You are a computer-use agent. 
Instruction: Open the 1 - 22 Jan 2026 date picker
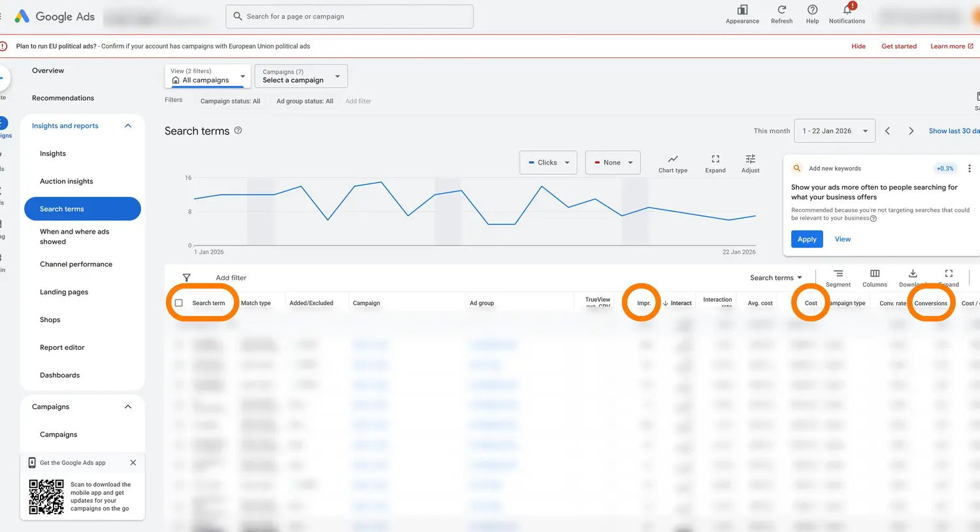[834, 131]
